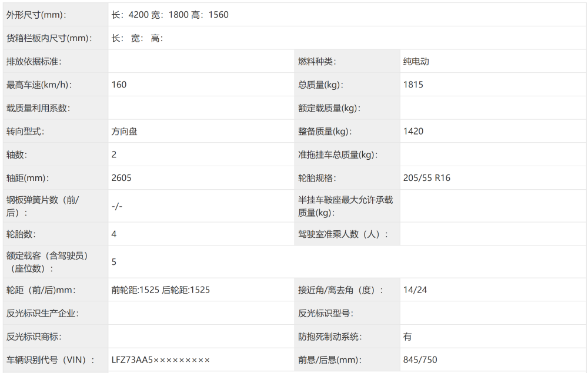588x373 pixels.
Task: Click the 额定载客 value "5"
Action: [114, 261]
